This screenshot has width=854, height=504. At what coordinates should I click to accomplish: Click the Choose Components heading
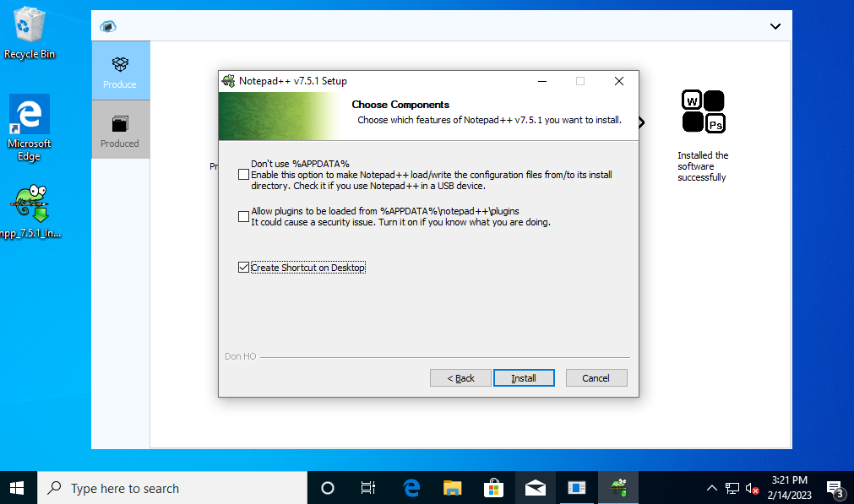click(x=400, y=105)
